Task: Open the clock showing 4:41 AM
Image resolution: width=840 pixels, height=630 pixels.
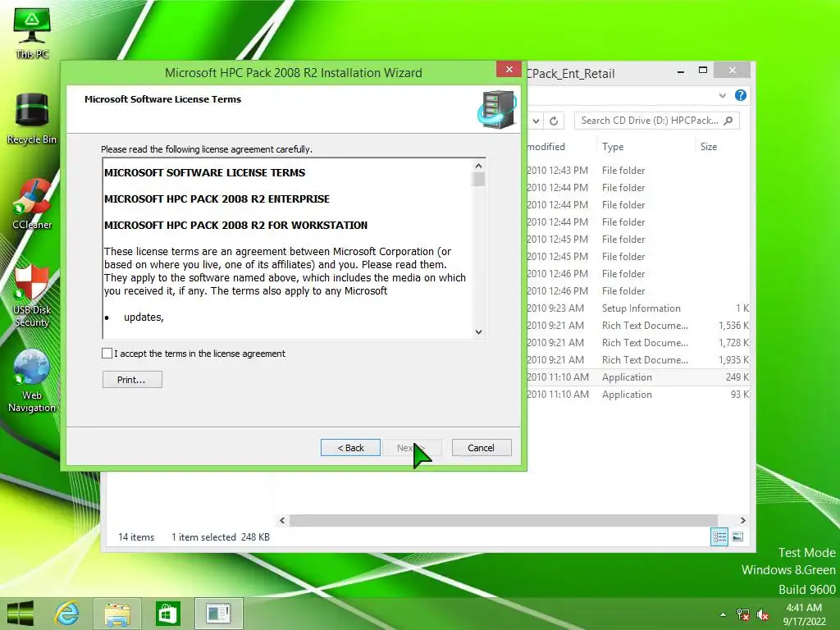Action: 804,614
